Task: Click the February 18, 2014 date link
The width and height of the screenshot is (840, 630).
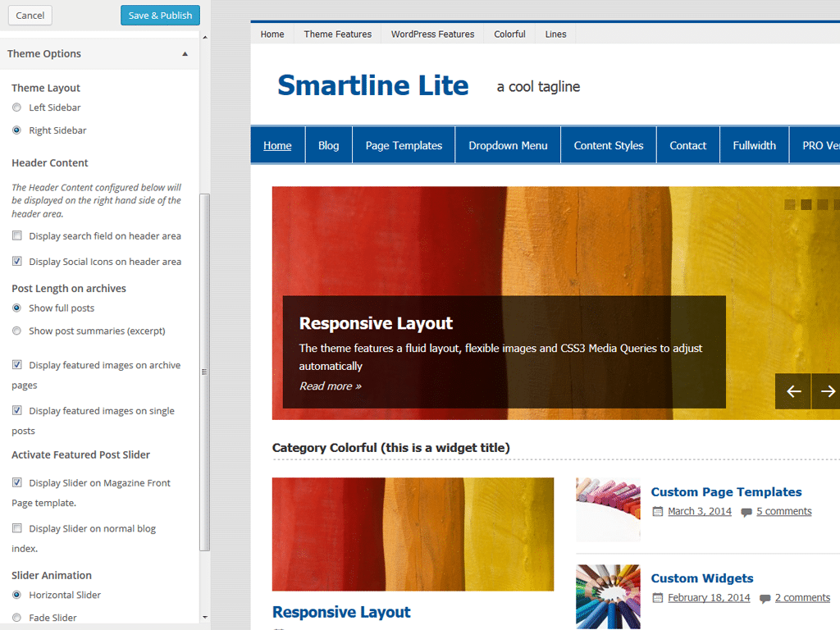Action: click(709, 597)
